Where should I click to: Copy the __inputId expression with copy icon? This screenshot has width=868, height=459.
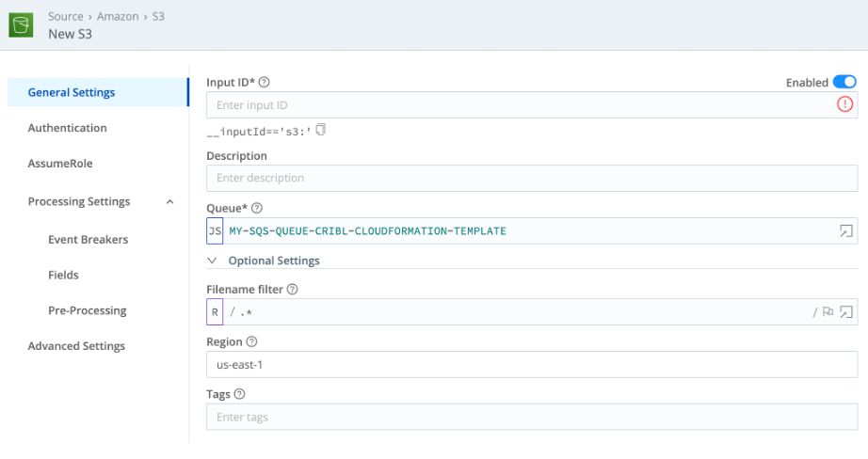321,130
